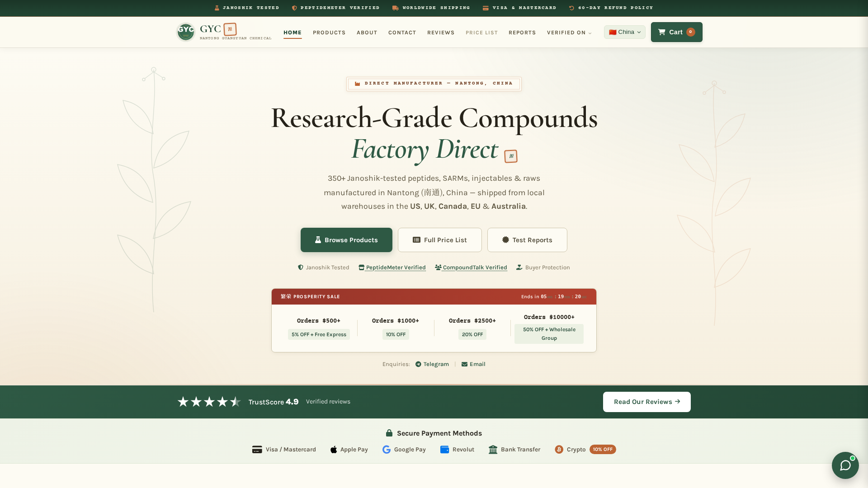
Task: Go to the Home nav item
Action: point(292,33)
